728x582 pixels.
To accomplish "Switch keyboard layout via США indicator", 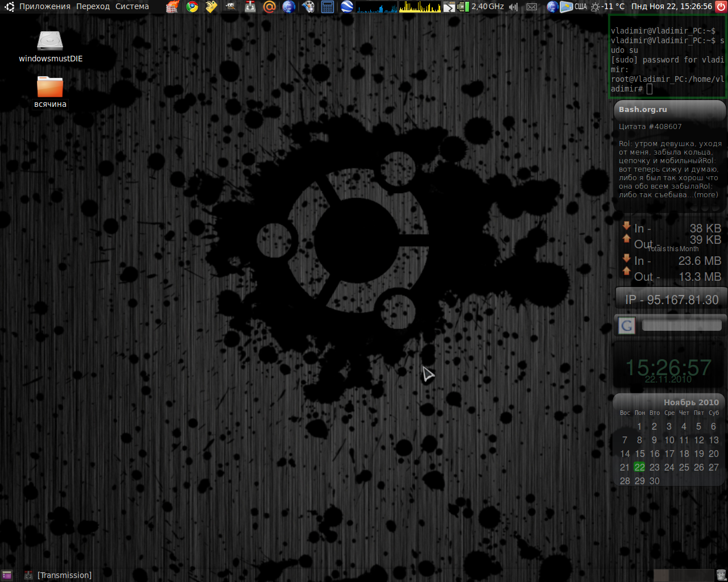I will click(x=580, y=7).
